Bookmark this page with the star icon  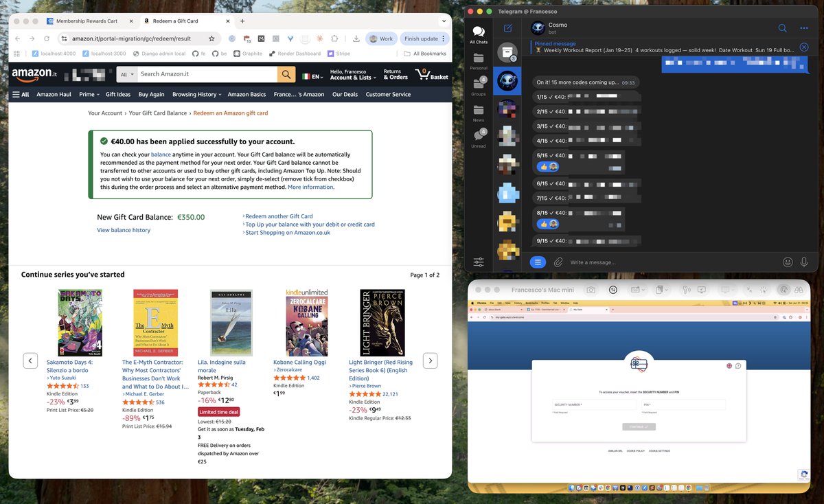[x=211, y=38]
